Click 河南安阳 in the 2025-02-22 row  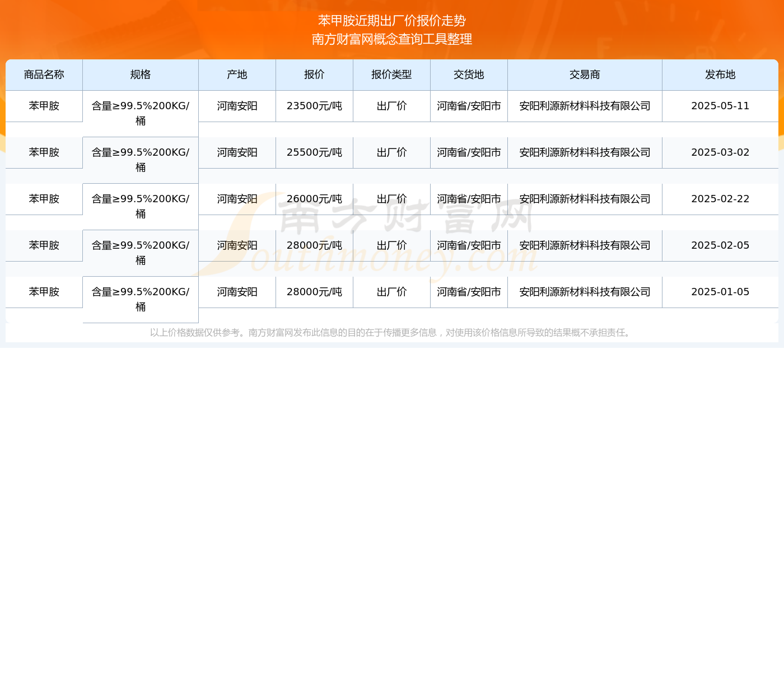pyautogui.click(x=237, y=199)
